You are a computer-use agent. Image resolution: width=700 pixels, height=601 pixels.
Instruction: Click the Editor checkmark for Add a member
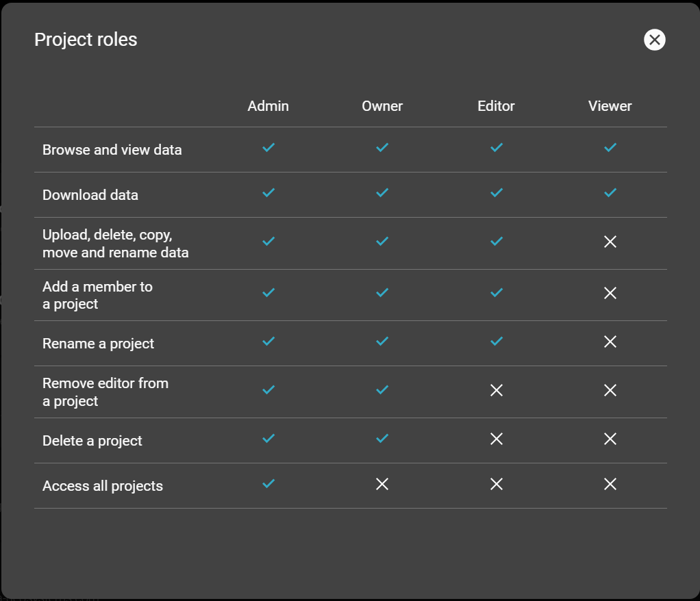click(x=497, y=292)
